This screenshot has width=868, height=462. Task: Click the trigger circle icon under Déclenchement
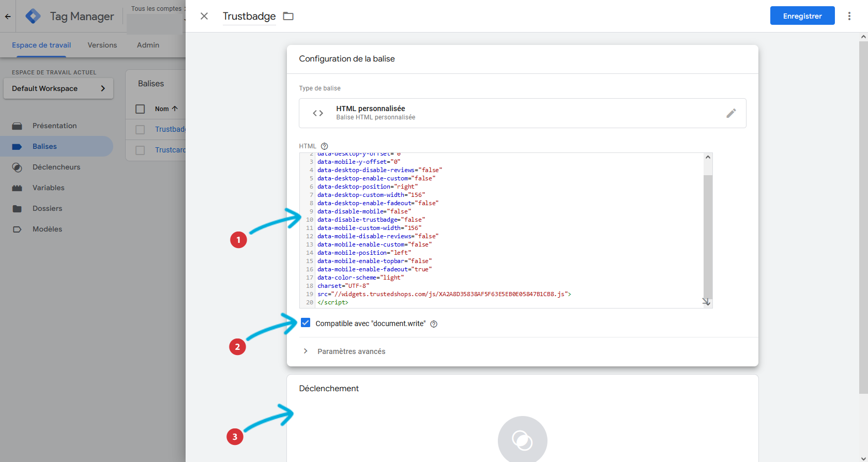(522, 440)
